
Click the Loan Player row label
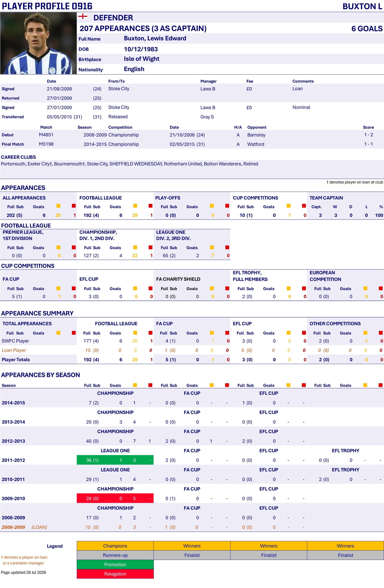click(x=14, y=350)
